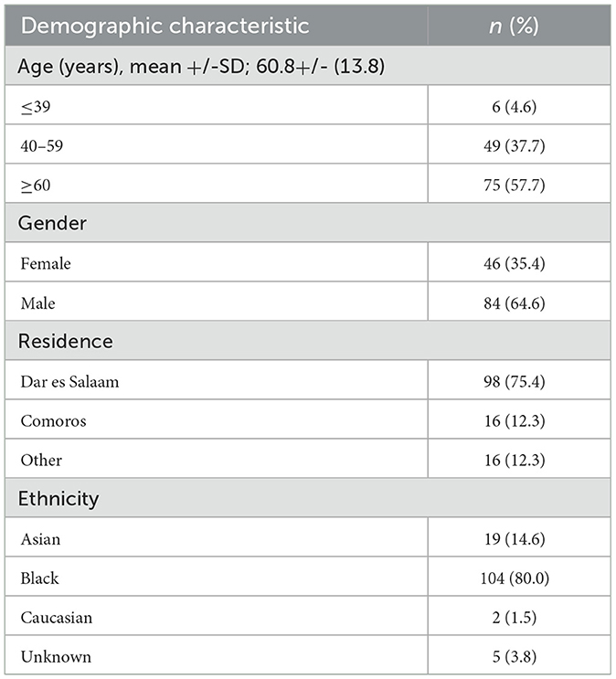Click the 5 (3.8) value cell
The image size is (616, 679).
tap(515, 656)
